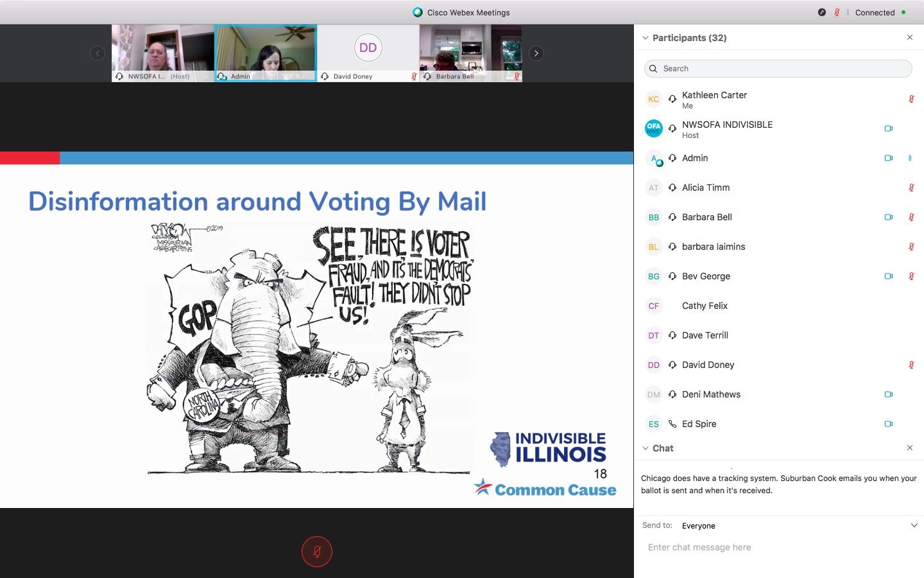
Task: Select Alicia Timm in participant list
Action: pos(779,188)
